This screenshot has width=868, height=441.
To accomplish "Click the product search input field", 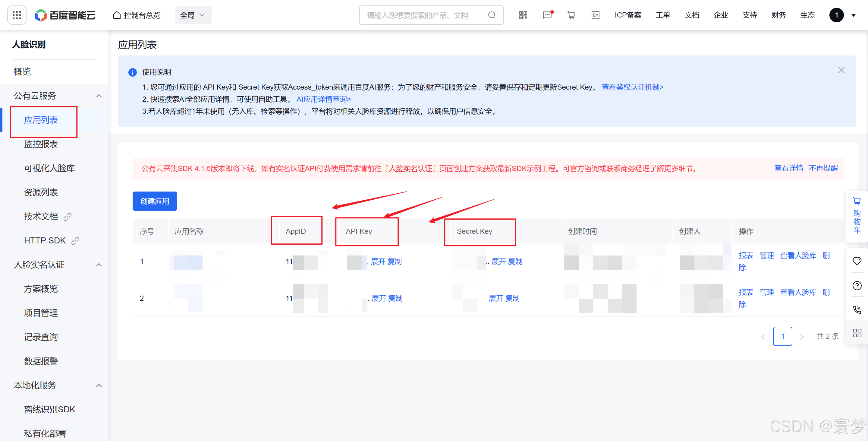I will (418, 15).
